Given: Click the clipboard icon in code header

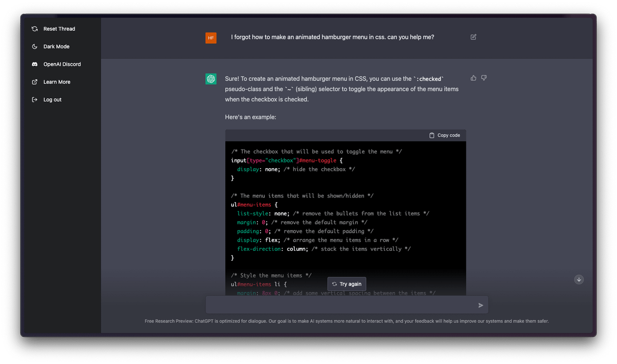Looking at the screenshot, I should tap(432, 135).
